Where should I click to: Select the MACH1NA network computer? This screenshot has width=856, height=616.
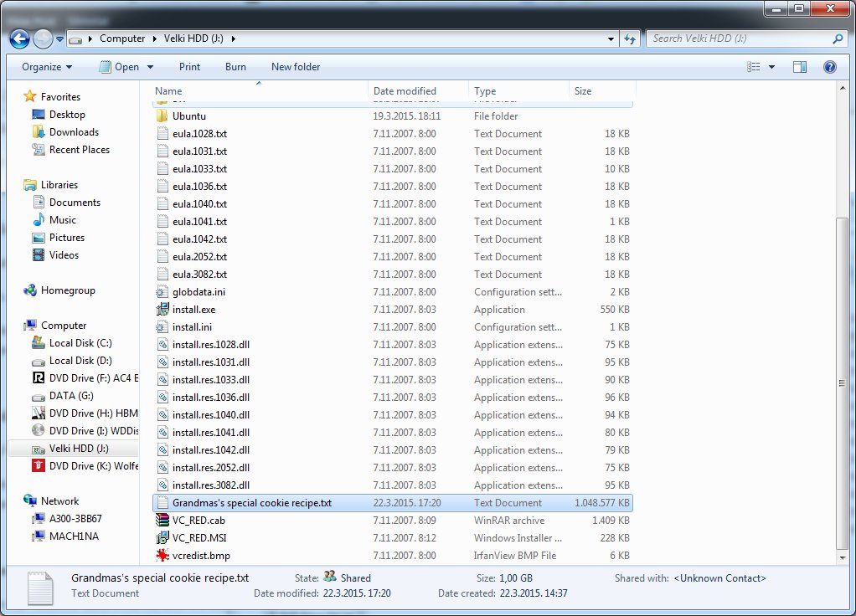click(x=74, y=536)
